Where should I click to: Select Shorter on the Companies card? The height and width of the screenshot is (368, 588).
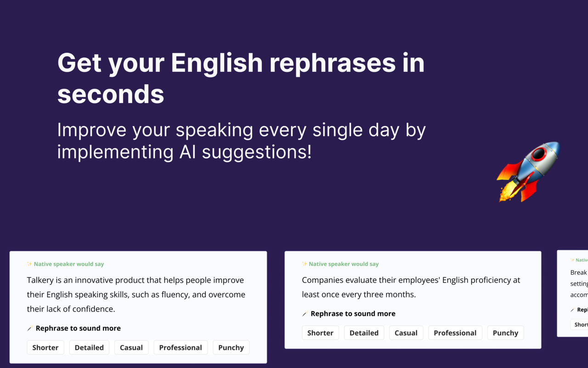point(320,333)
